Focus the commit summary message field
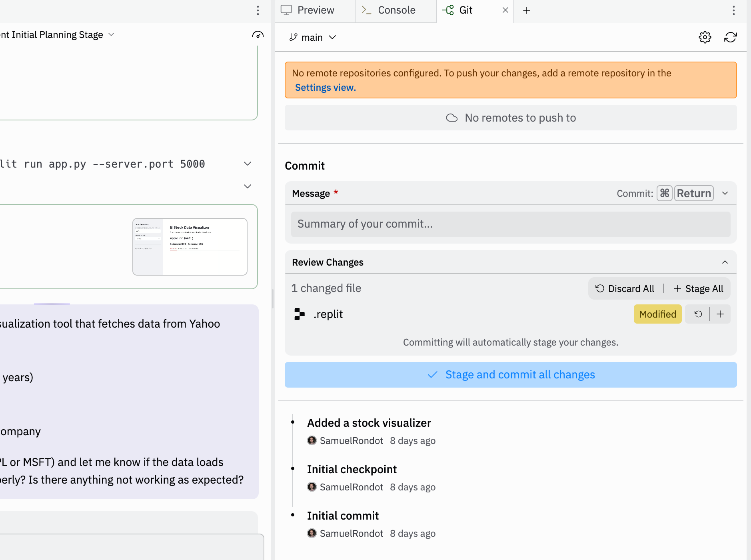The width and height of the screenshot is (751, 560). click(511, 224)
